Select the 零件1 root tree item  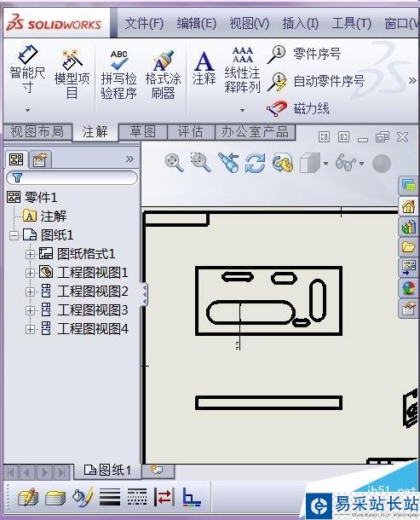[32, 198]
